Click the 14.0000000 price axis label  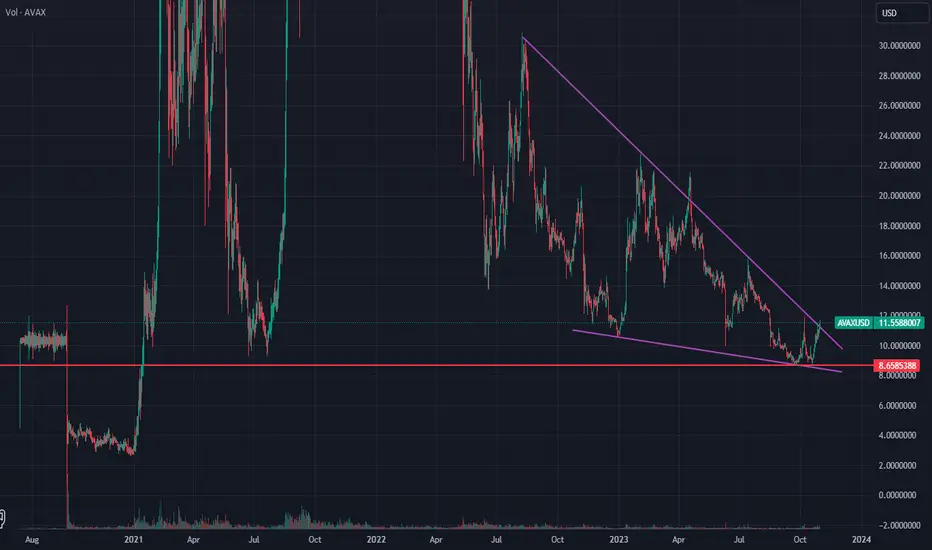[899, 286]
